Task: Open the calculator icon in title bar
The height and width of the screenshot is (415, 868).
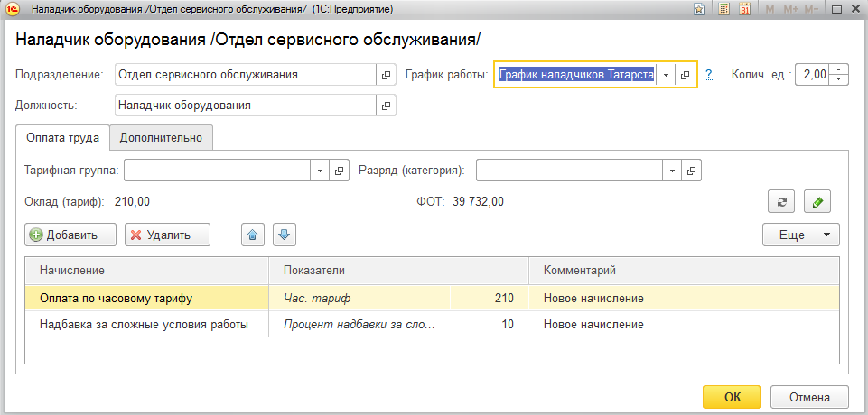Action: tap(723, 9)
